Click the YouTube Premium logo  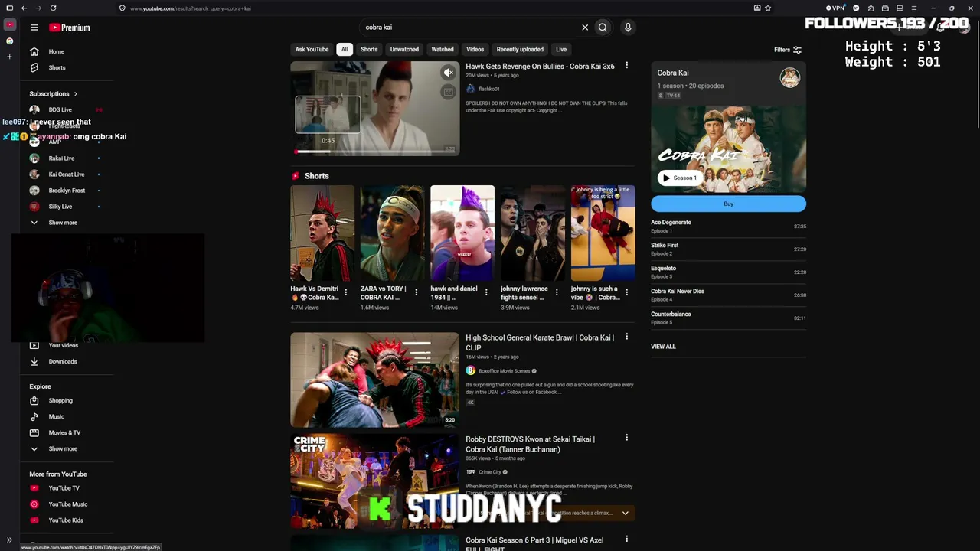click(x=70, y=28)
